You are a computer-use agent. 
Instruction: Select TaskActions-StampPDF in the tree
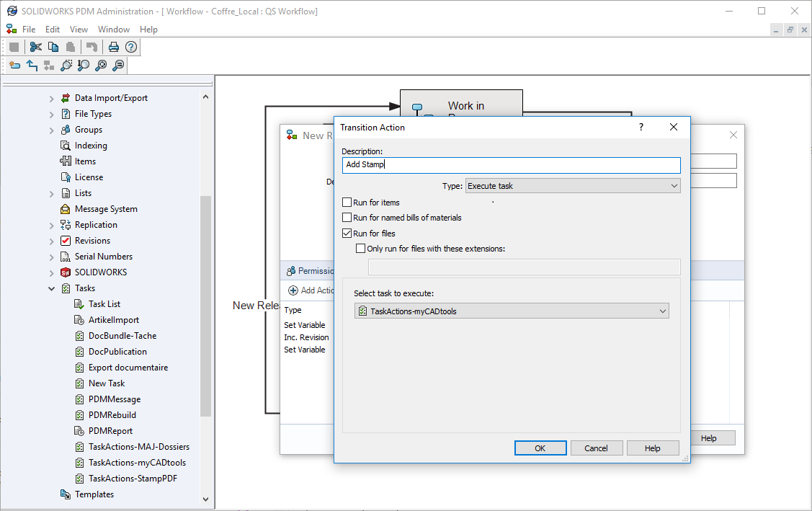[x=133, y=479]
